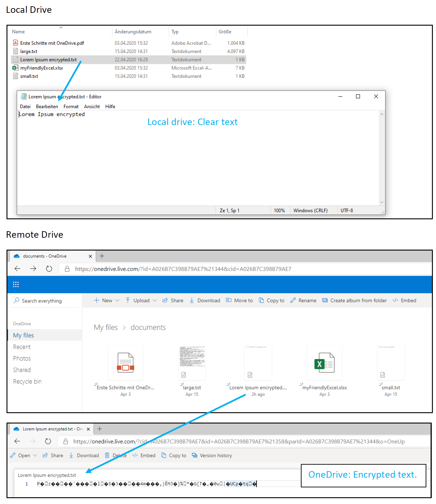Click Share in documents toolbar
Screen dimensions: 436x504
(173, 300)
